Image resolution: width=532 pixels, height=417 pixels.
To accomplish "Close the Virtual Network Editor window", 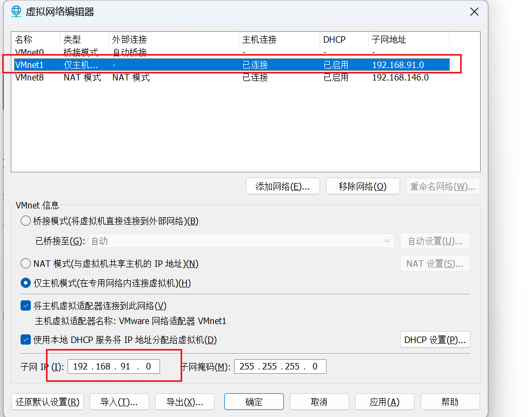I will 474,11.
